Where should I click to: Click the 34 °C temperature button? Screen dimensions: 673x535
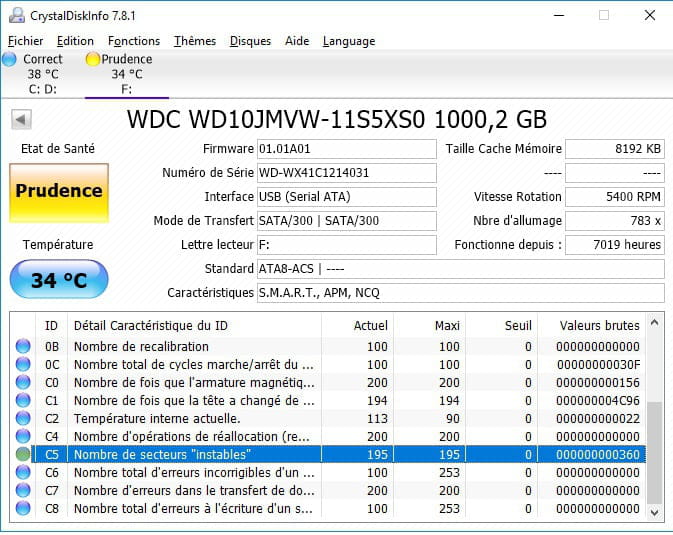coord(59,280)
